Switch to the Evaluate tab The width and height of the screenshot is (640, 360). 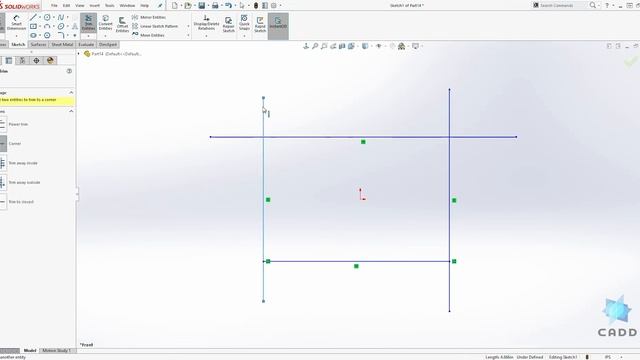(x=86, y=44)
